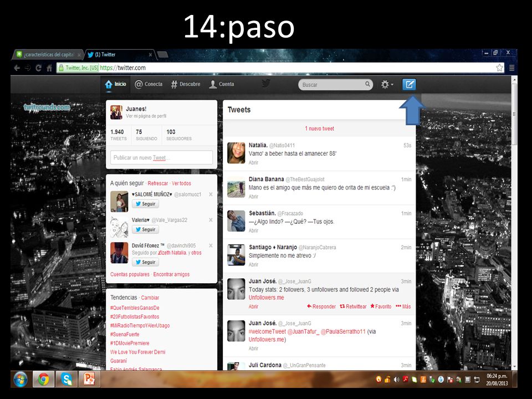Open the Descubre tab
The width and height of the screenshot is (532, 399).
tap(186, 84)
